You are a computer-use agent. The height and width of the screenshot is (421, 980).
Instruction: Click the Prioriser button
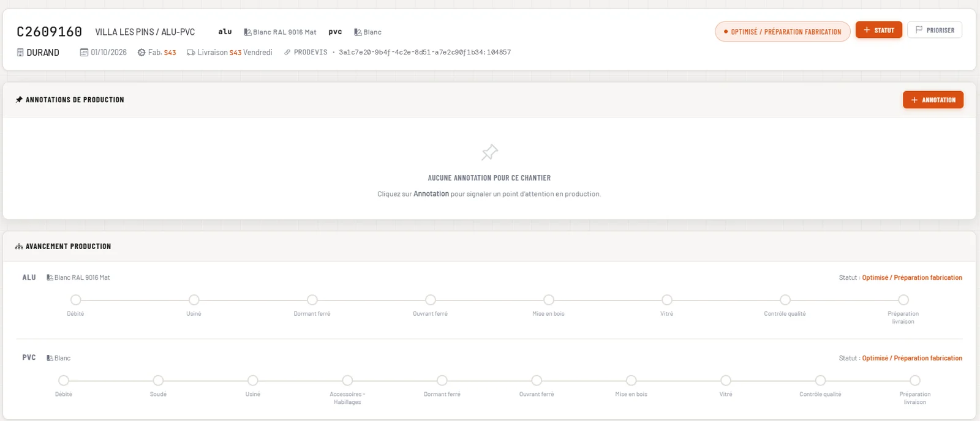[935, 30]
